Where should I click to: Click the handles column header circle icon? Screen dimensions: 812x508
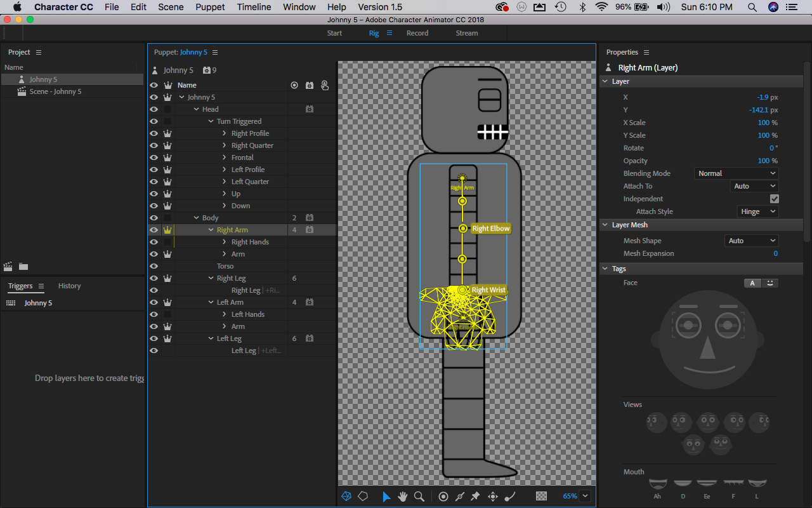(294, 85)
